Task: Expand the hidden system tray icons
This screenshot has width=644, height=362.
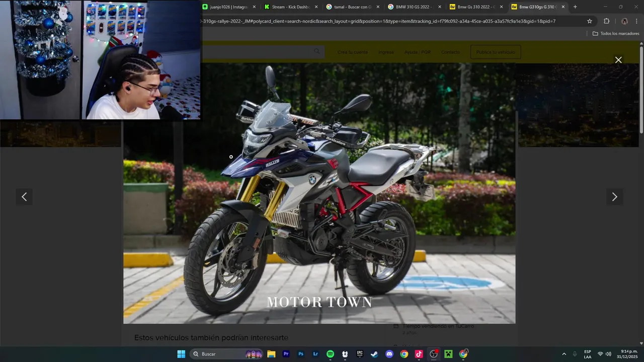Action: click(x=564, y=354)
